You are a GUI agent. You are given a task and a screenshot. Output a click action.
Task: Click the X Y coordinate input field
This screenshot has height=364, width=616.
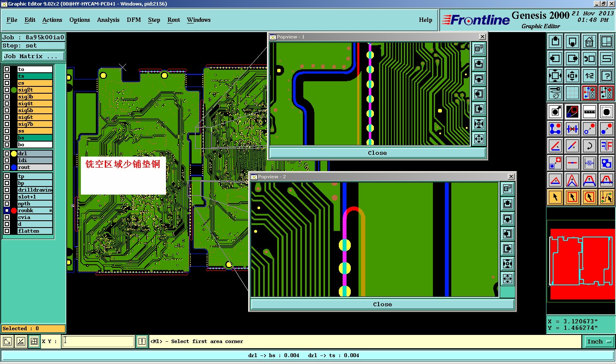tap(98, 341)
